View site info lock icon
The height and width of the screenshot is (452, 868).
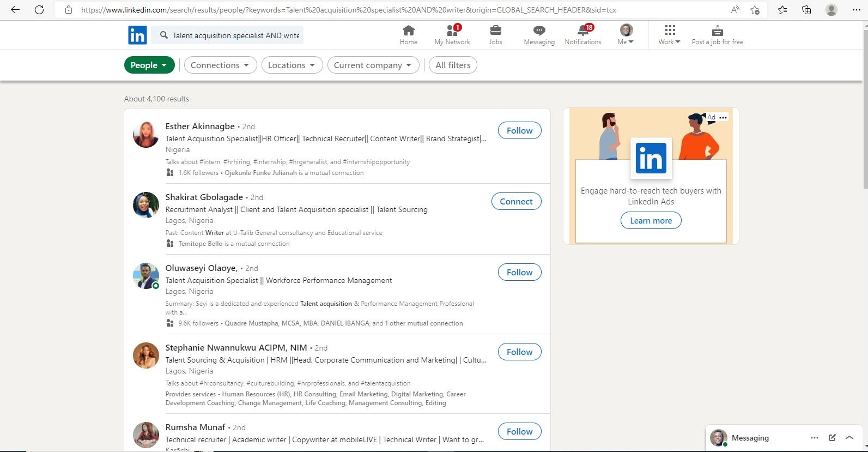(x=69, y=10)
